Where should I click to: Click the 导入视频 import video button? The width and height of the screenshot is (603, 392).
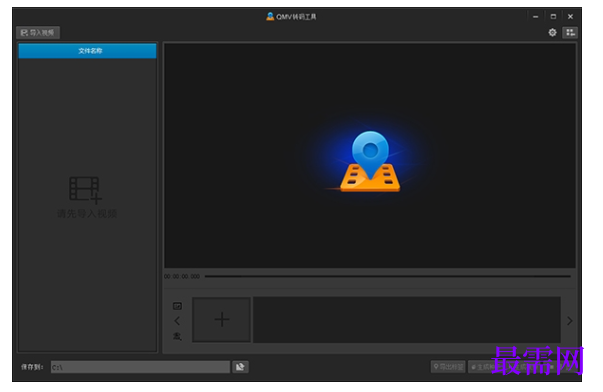point(38,33)
